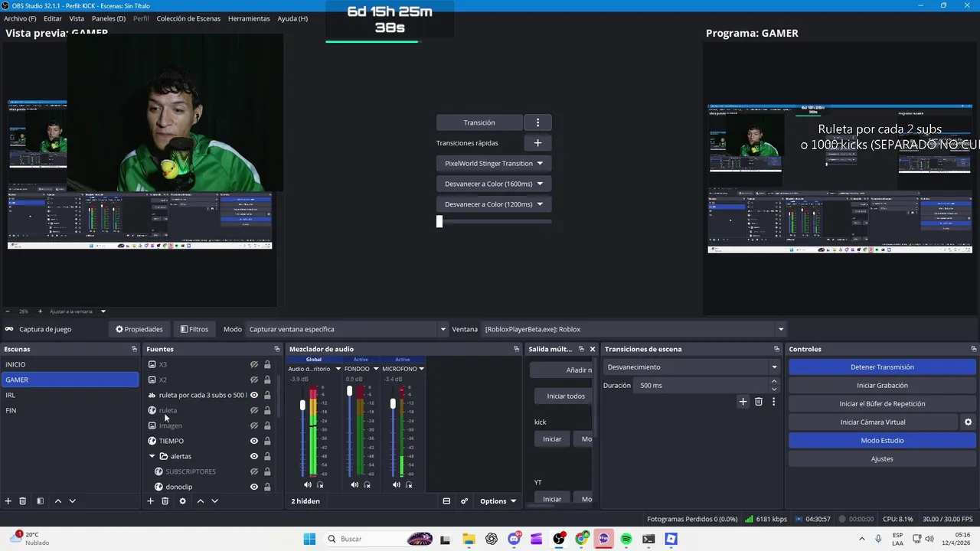Image resolution: width=980 pixels, height=551 pixels.
Task: Open advanced audio properties gears icon
Action: (464, 501)
